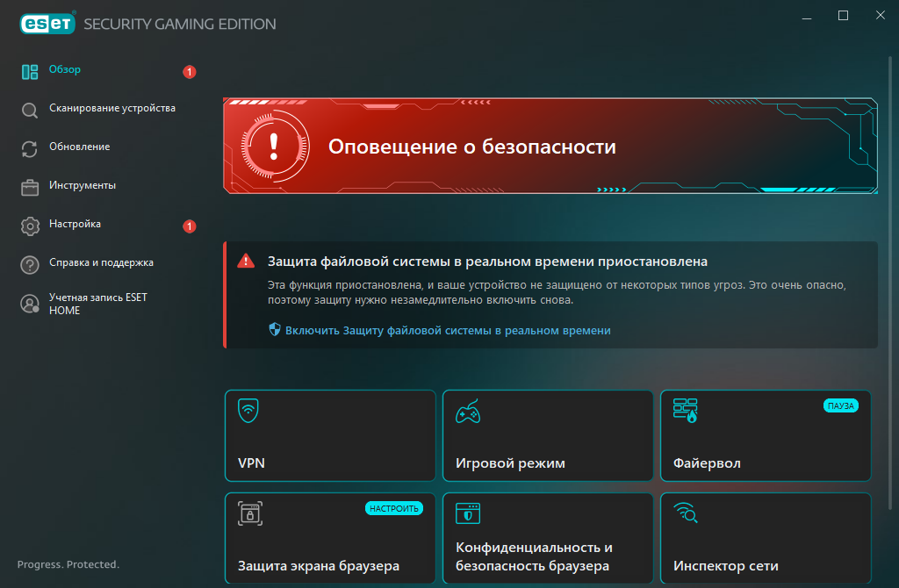Open Учетная запись ESET HOME

[98, 304]
